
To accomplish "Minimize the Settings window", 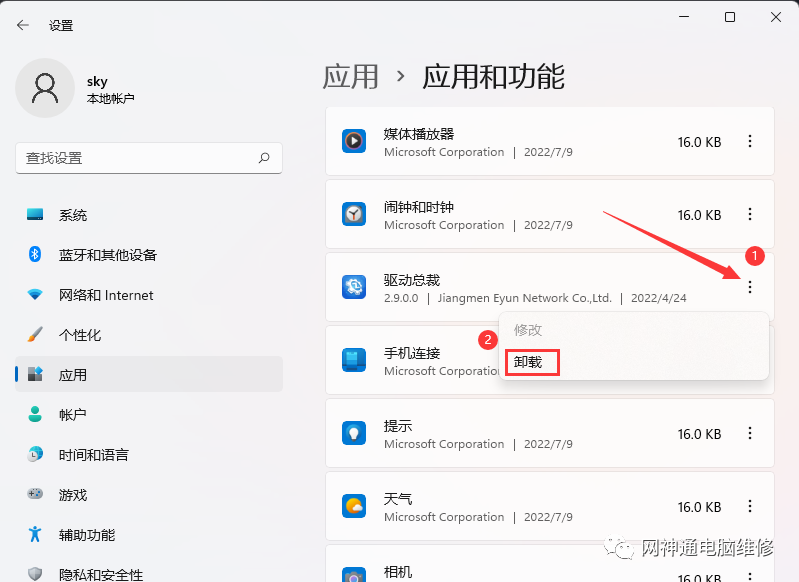I will click(x=684, y=17).
